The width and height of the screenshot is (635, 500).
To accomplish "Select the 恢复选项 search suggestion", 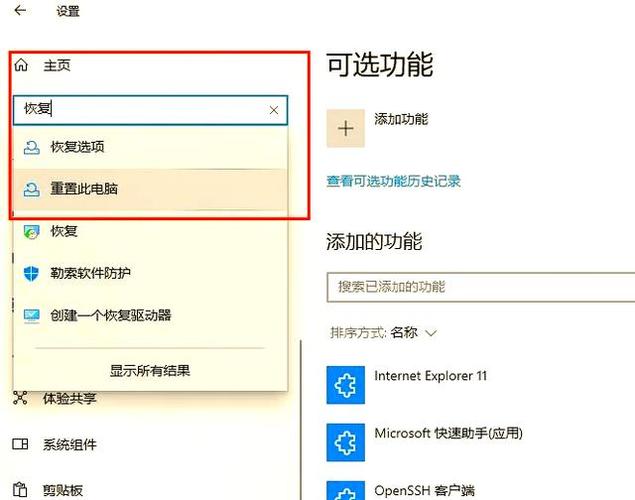I will click(150, 147).
